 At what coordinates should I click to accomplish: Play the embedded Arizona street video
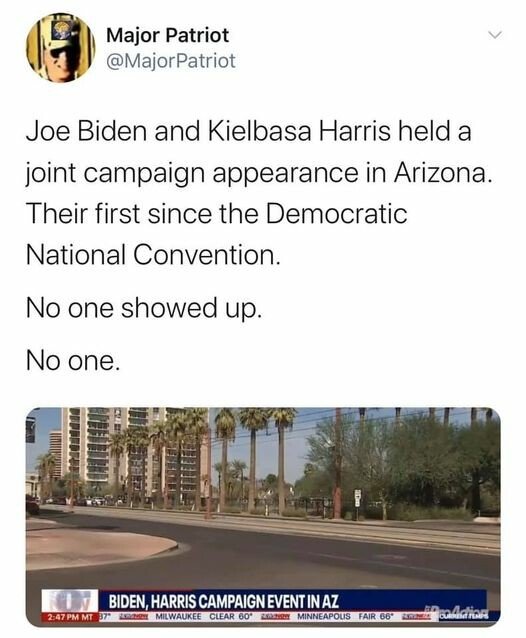coord(263,517)
